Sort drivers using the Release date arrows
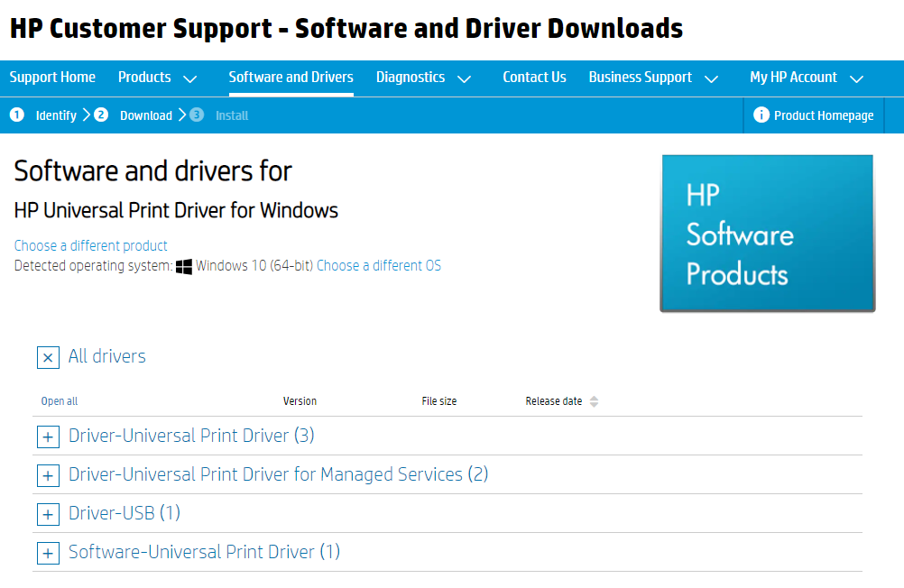Viewport: 904px width, 588px height. pos(594,402)
